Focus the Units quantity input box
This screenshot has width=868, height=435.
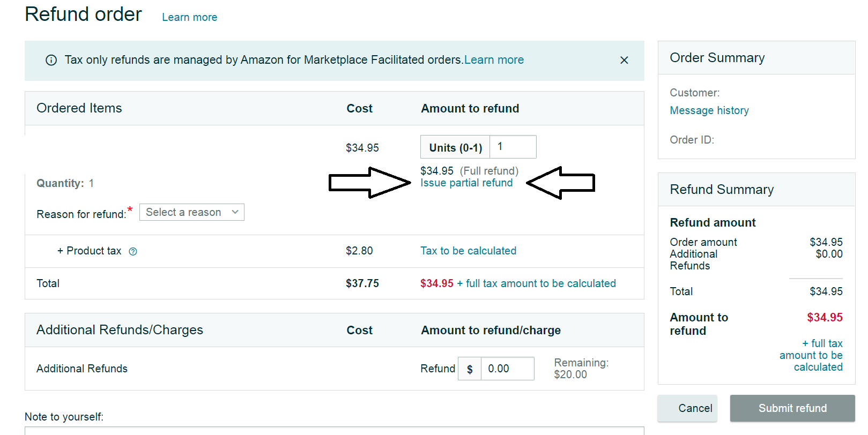click(x=513, y=147)
